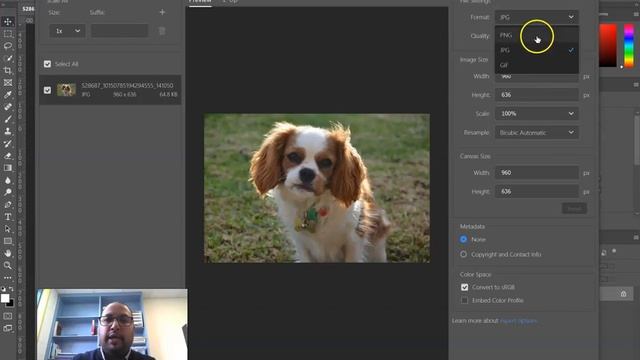Select the Path Selection tool

[x=8, y=229]
